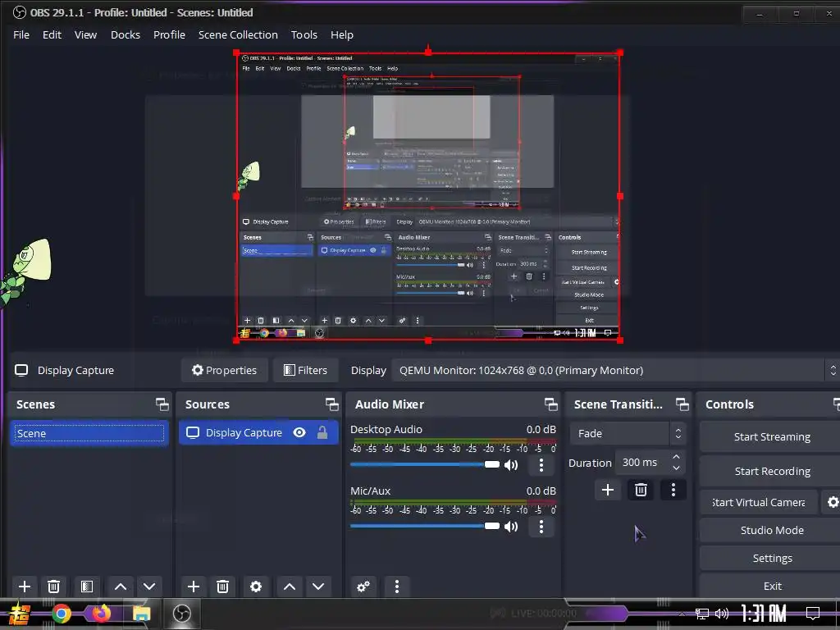Open scene filters icon in Scenes toolbar
Viewport: 840px width, 630px height.
click(x=87, y=586)
